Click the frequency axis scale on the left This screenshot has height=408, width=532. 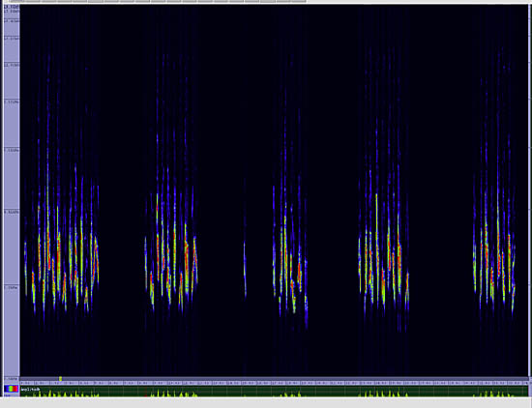12,191
